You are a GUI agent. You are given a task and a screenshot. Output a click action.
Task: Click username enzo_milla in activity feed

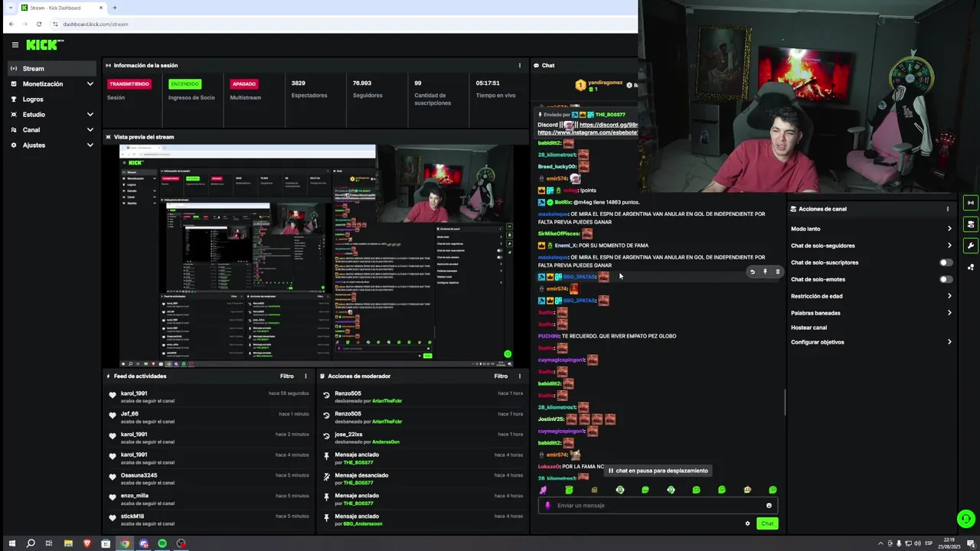point(135,496)
